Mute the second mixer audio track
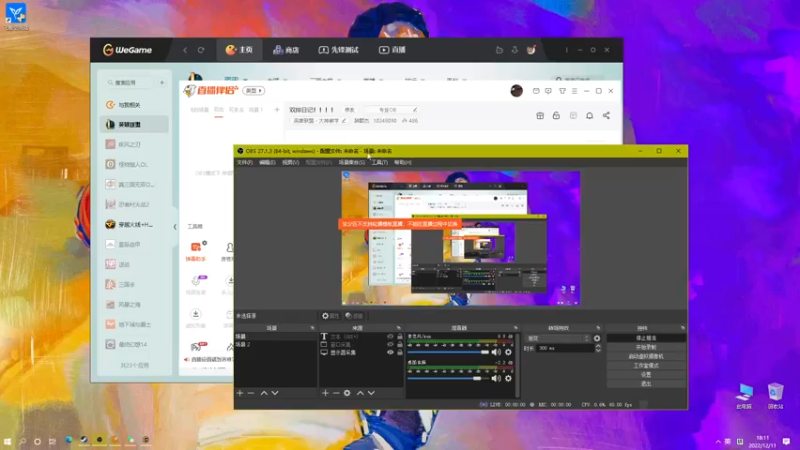This screenshot has height=450, width=800. pos(496,378)
